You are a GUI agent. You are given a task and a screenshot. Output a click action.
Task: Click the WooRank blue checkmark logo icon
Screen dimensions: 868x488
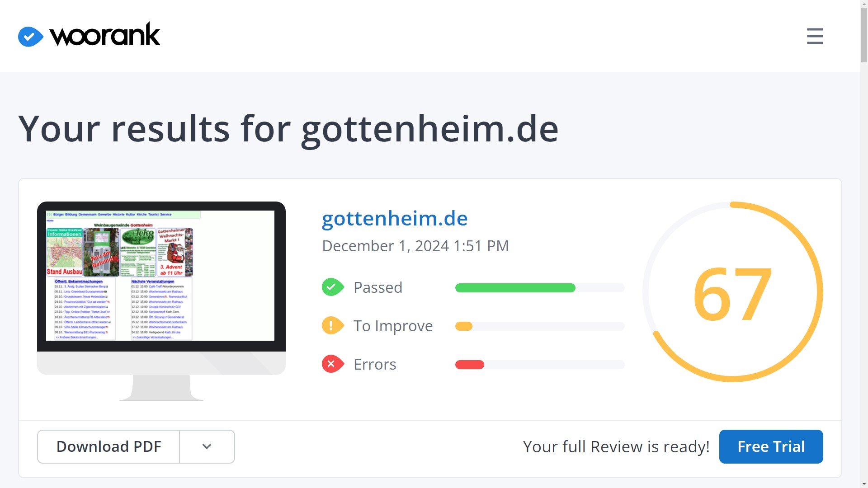30,37
